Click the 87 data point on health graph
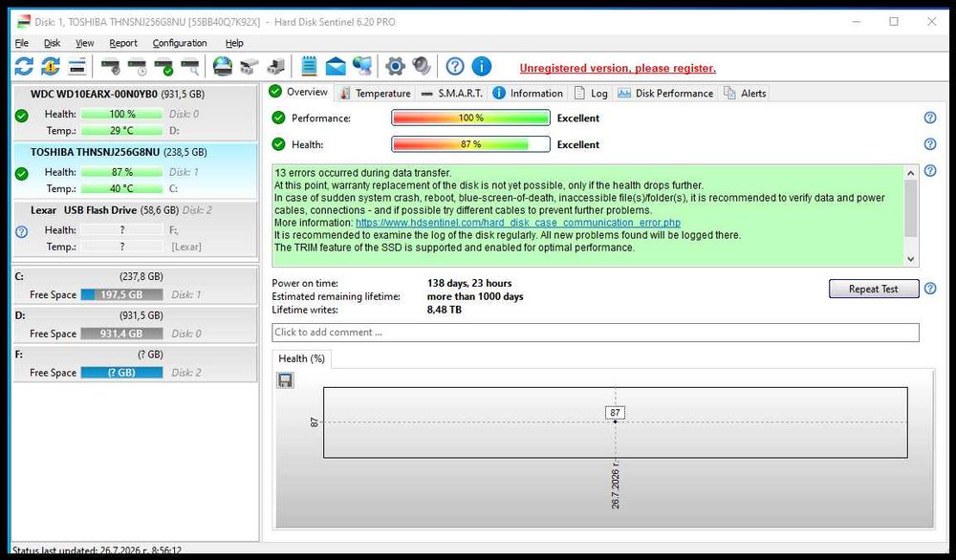This screenshot has width=956, height=560. click(x=615, y=421)
